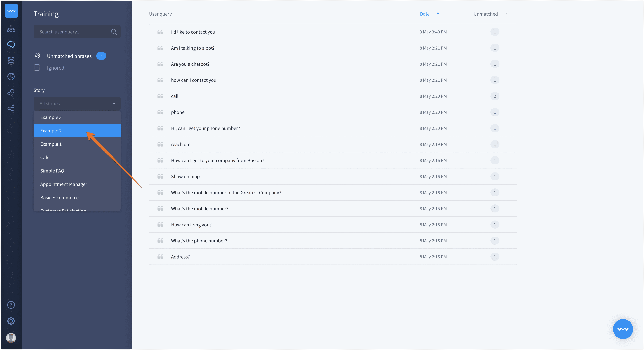This screenshot has height=350, width=644.
Task: Open the Stories hierarchy icon in sidebar
Action: 11,29
